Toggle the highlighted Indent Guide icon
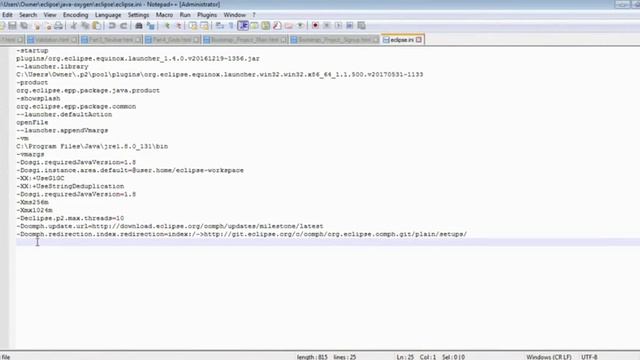640x360 pixels. pyautogui.click(x=243, y=26)
